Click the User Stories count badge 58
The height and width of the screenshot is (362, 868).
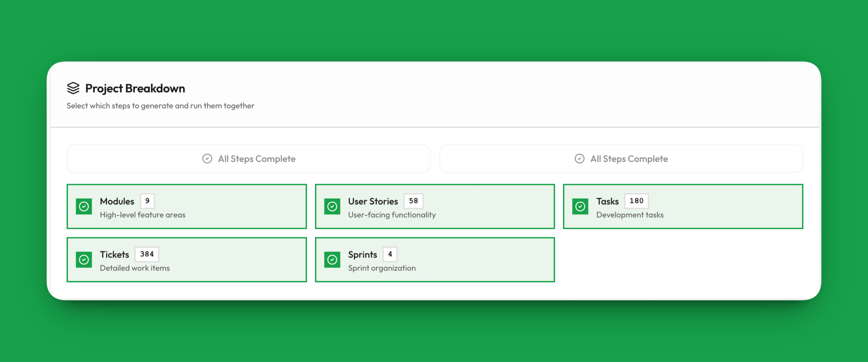click(413, 201)
